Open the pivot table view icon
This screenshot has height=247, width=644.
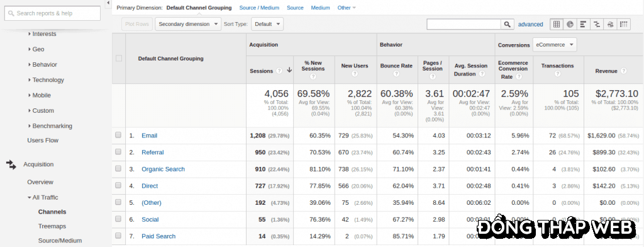coord(623,24)
